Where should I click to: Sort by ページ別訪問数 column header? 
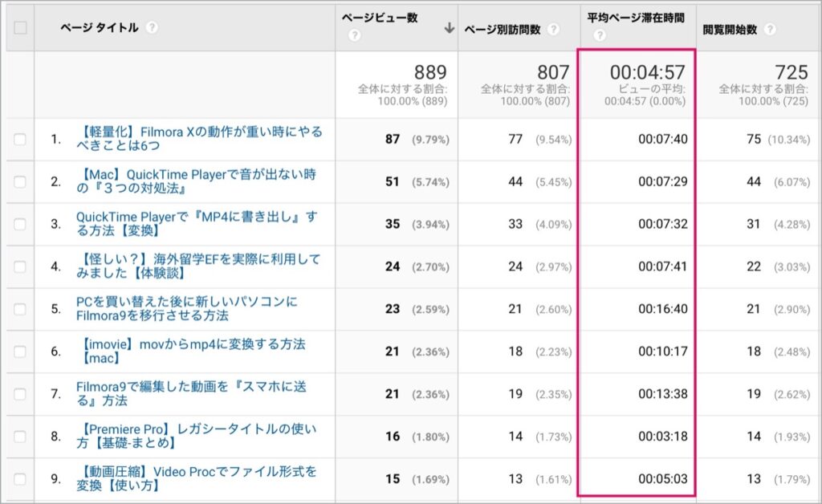pyautogui.click(x=503, y=30)
